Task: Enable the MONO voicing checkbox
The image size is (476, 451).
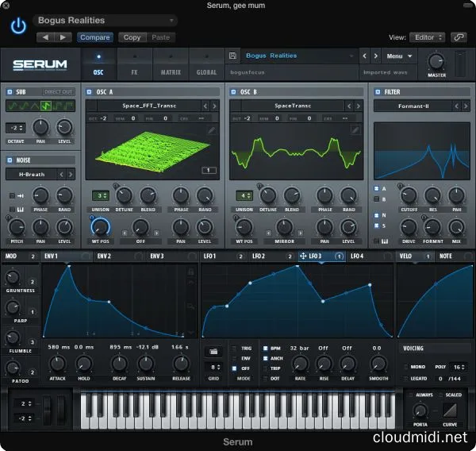Action: [405, 368]
